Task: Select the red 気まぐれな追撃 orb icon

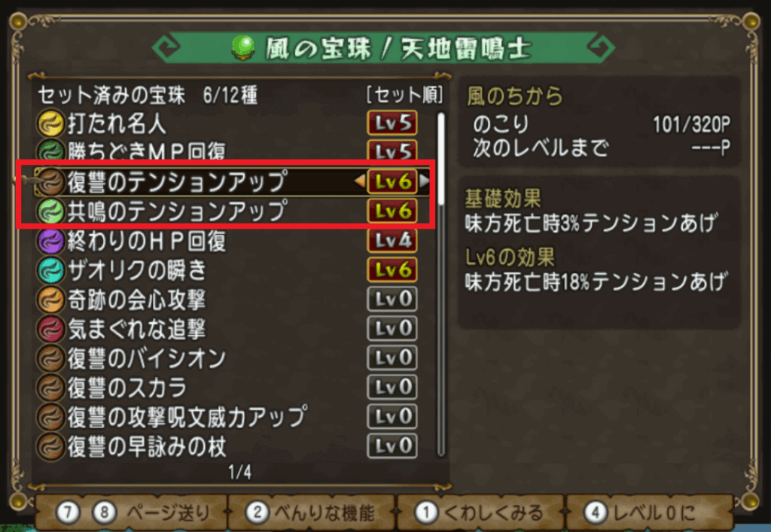Action: pos(50,329)
